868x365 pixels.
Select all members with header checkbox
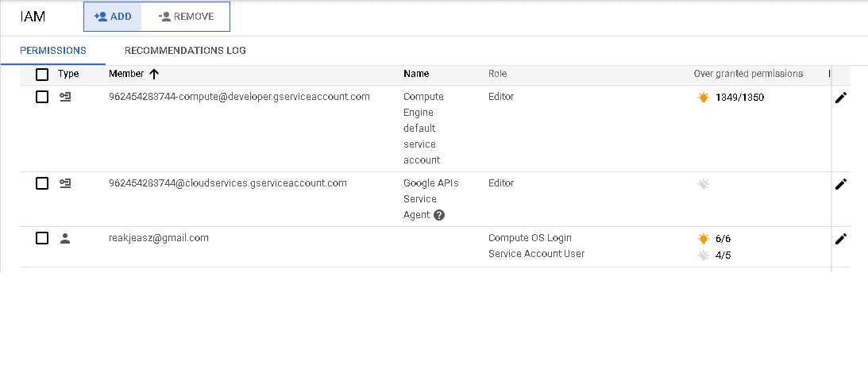click(42, 75)
